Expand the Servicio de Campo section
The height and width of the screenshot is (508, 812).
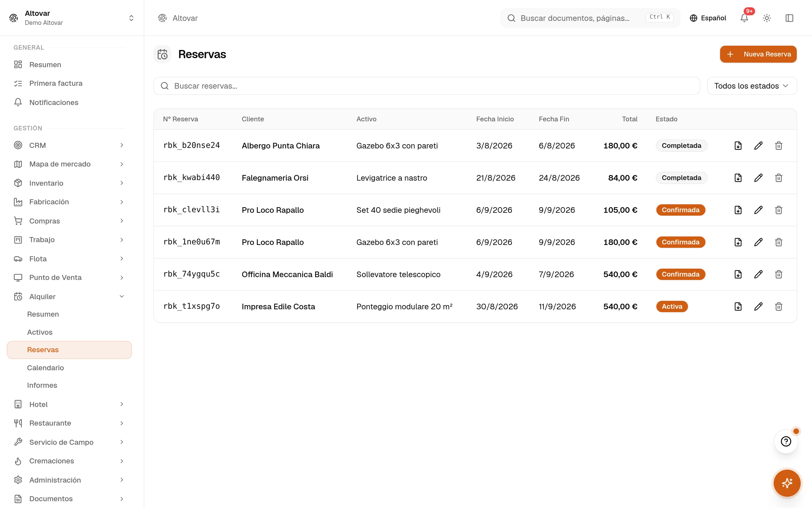pos(69,442)
